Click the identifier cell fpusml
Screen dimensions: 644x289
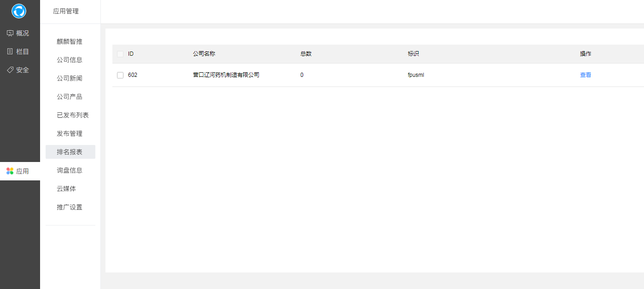pos(416,75)
